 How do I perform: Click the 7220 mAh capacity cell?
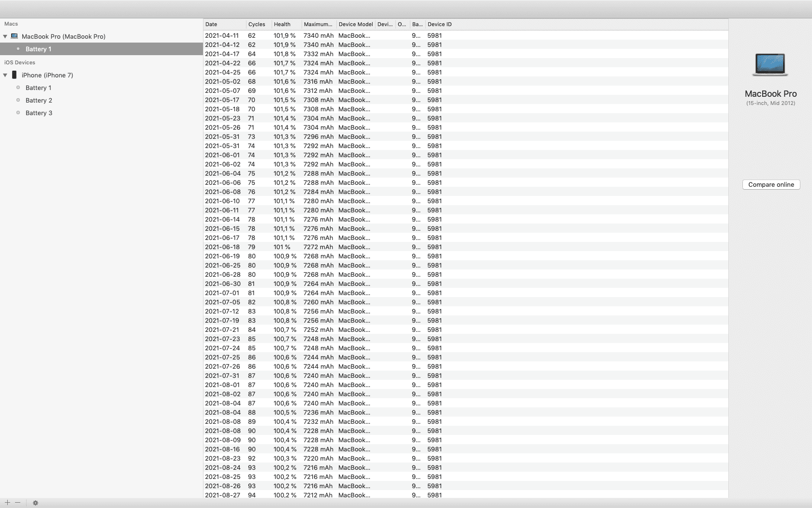click(x=318, y=458)
